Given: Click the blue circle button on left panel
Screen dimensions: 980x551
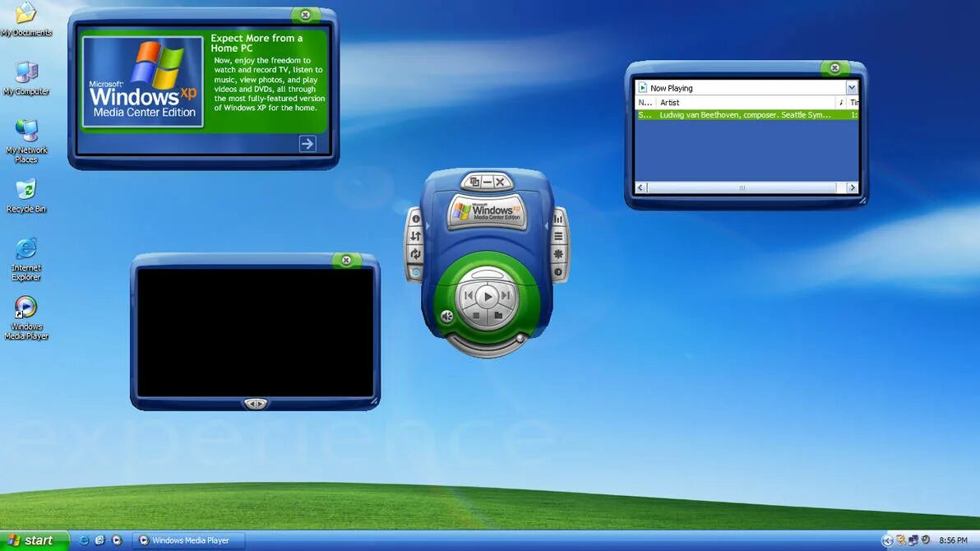Looking at the screenshot, I should click(416, 272).
